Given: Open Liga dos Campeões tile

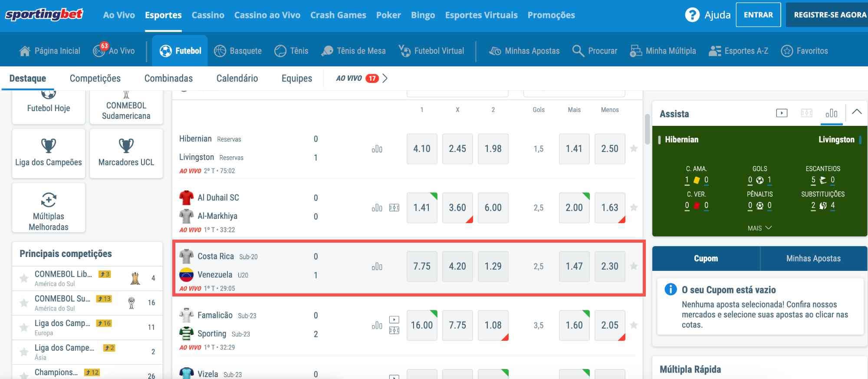Looking at the screenshot, I should (x=49, y=153).
